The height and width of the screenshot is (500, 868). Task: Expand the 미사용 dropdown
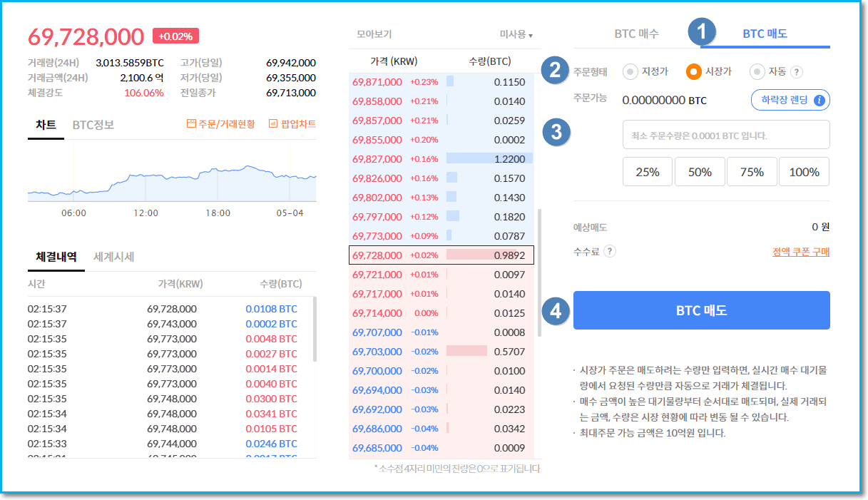tap(516, 34)
